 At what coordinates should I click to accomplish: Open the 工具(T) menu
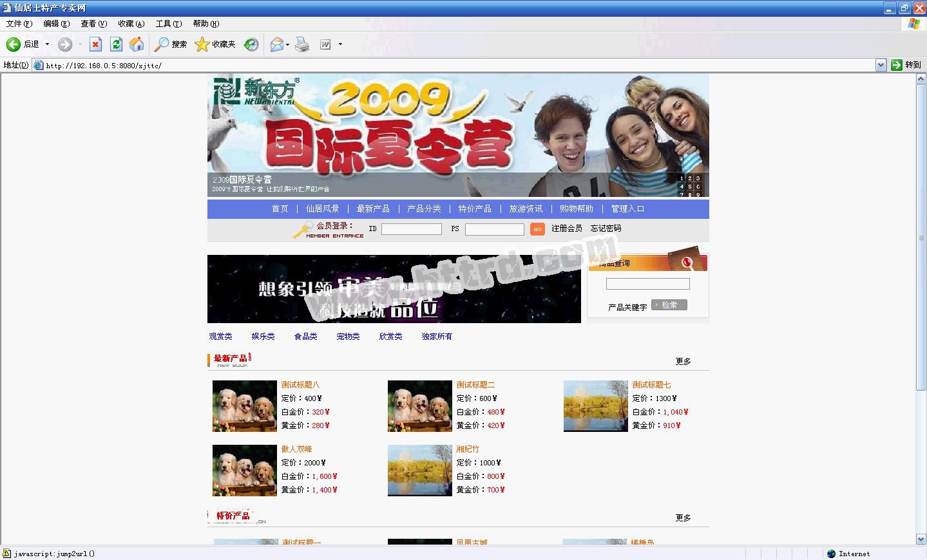tap(169, 23)
